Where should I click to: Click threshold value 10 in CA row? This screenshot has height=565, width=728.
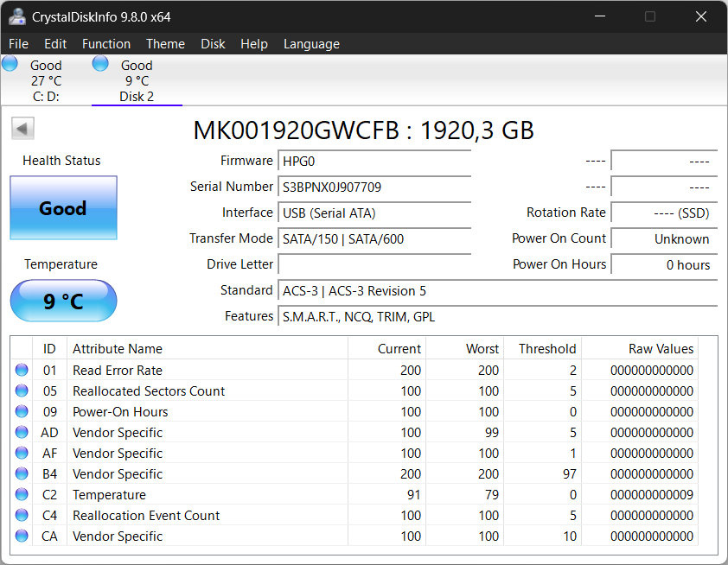click(x=570, y=536)
